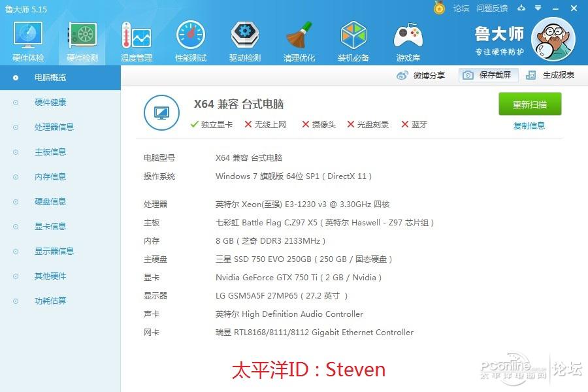Viewport: 588px width, 392px height.
Task: Click the 主硬盘 row label
Action: coord(155,259)
